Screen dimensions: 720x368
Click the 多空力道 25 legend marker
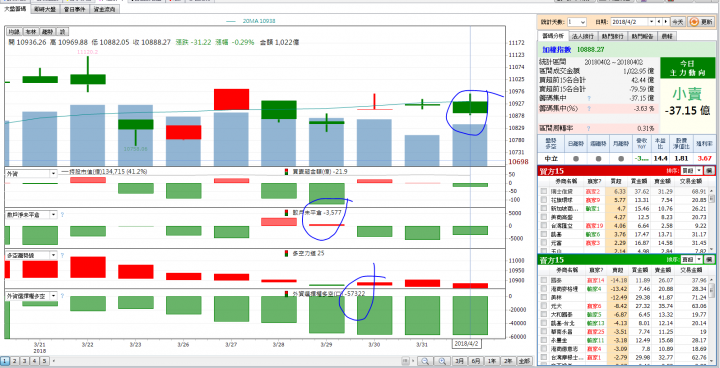pyautogui.click(x=287, y=253)
